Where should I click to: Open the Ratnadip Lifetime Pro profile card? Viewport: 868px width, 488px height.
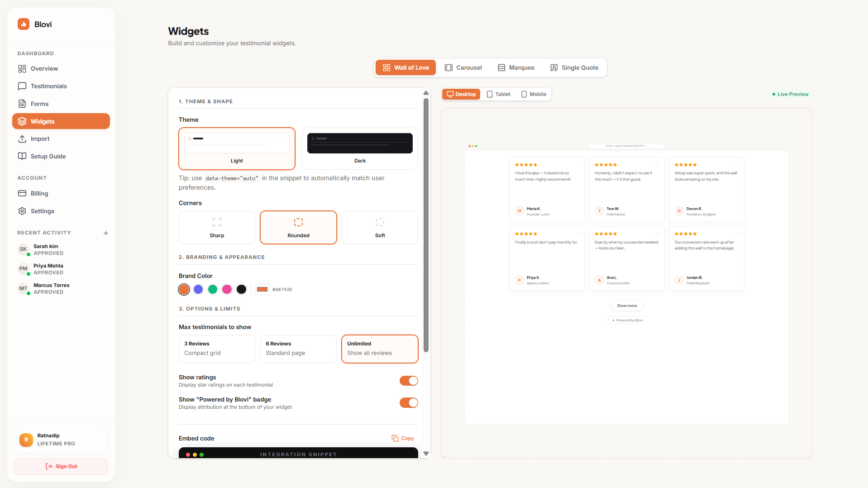[61, 440]
